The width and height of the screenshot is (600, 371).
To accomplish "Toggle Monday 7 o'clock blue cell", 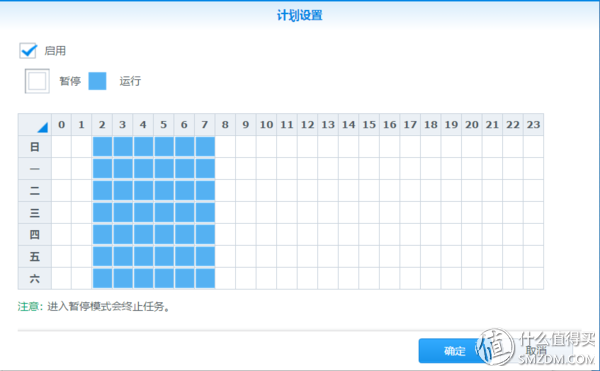I will click(x=205, y=169).
